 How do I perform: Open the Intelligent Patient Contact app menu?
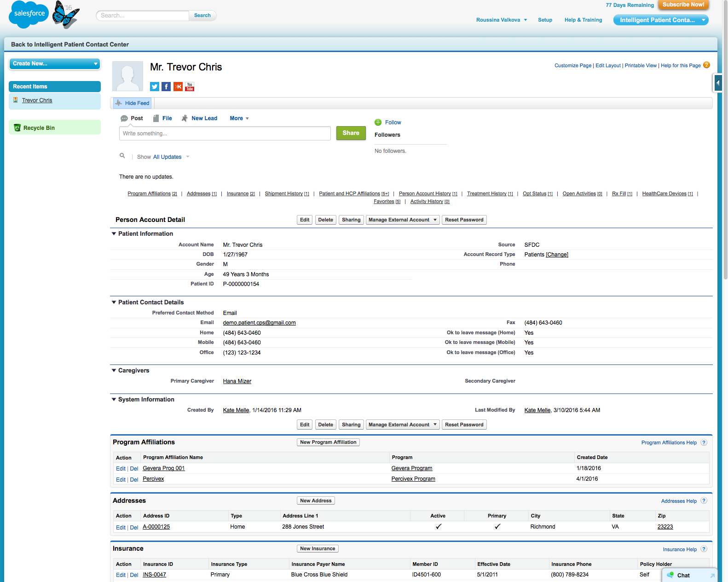click(661, 20)
